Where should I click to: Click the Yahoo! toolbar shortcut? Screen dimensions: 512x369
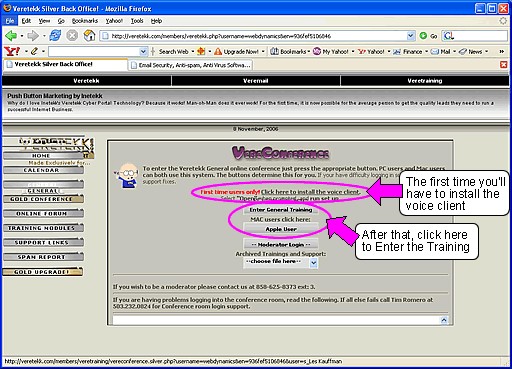click(x=371, y=52)
